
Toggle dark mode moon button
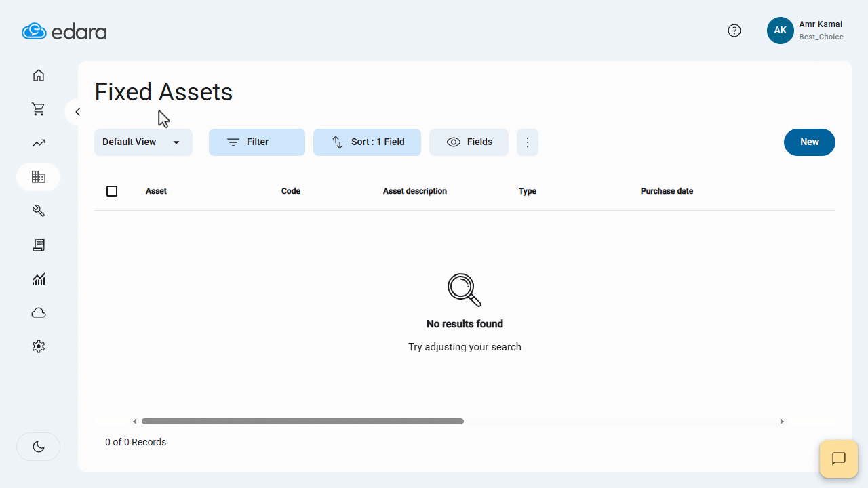coord(39,447)
